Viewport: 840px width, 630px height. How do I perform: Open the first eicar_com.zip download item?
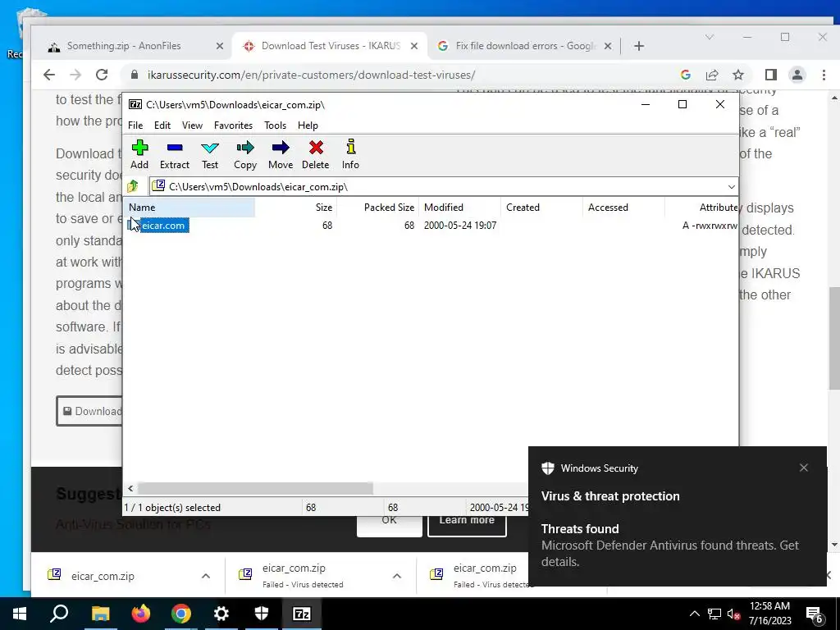103,576
